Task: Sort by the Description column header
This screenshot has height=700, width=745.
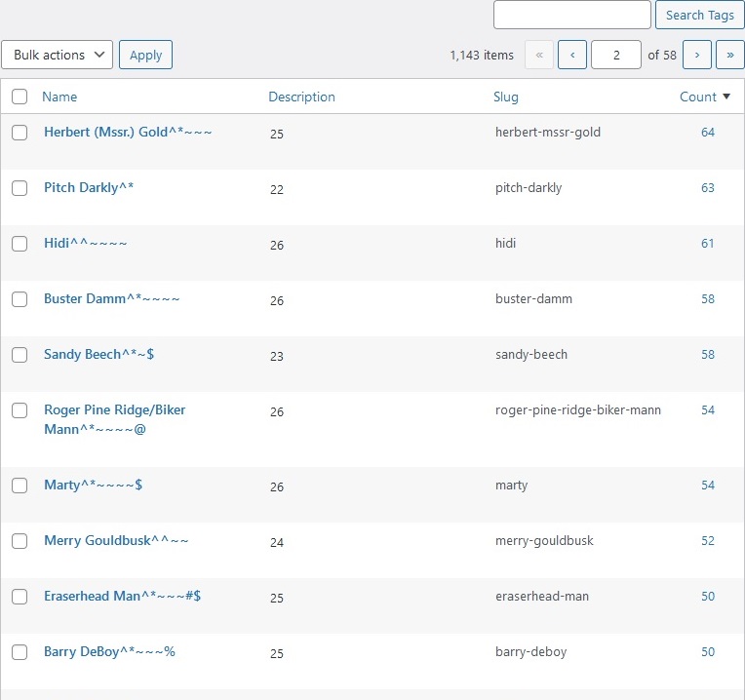Action: (301, 97)
